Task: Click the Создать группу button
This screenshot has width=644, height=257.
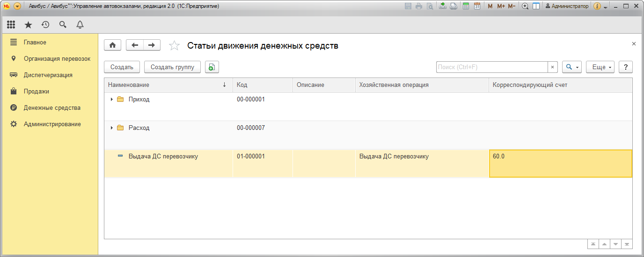Action: point(172,67)
